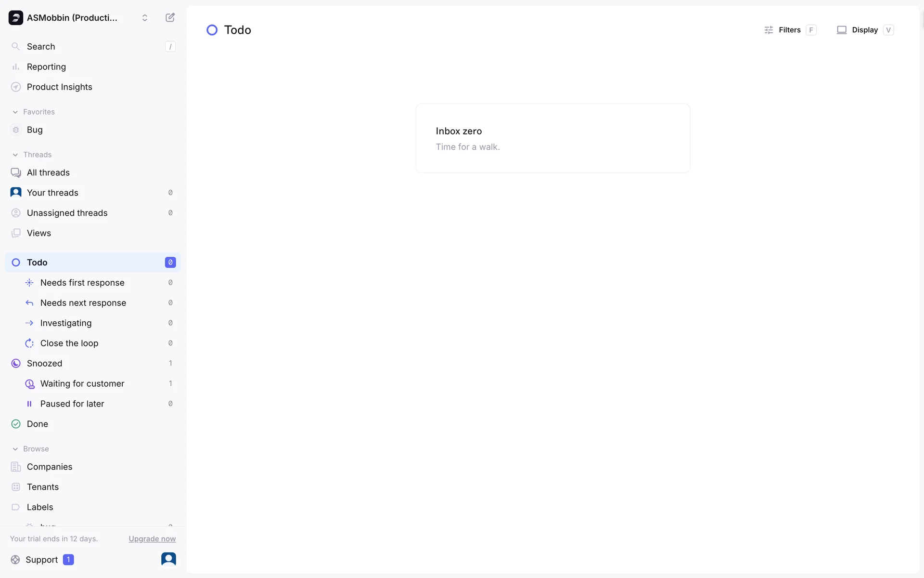Open the workspace switcher dropdown
The height and width of the screenshot is (578, 924).
tap(144, 18)
